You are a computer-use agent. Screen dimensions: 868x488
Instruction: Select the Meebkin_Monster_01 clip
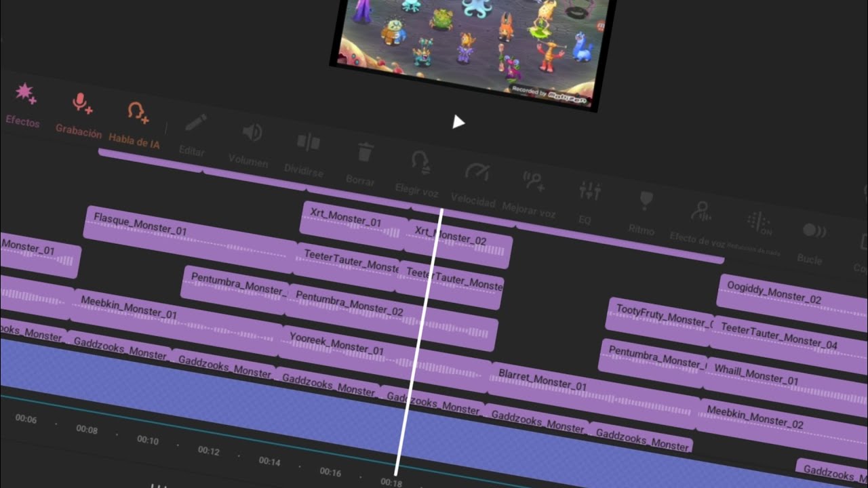(x=176, y=323)
